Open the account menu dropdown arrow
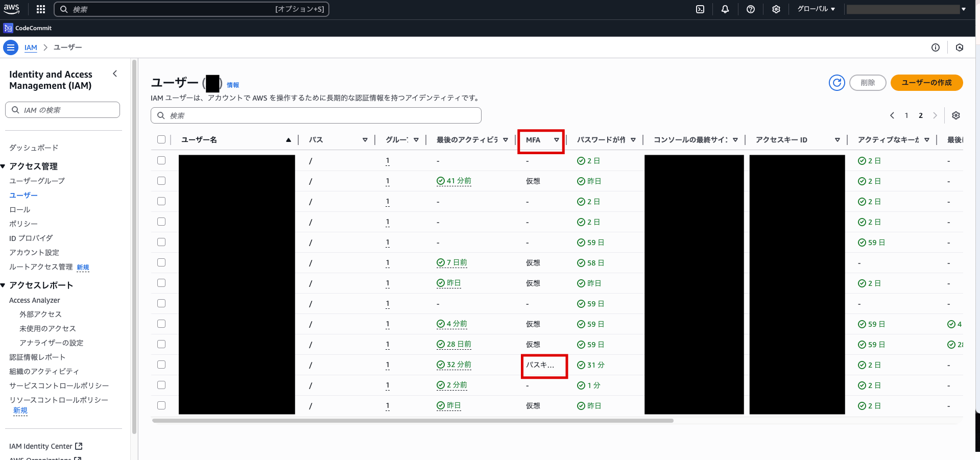This screenshot has width=980, height=460. point(964,9)
